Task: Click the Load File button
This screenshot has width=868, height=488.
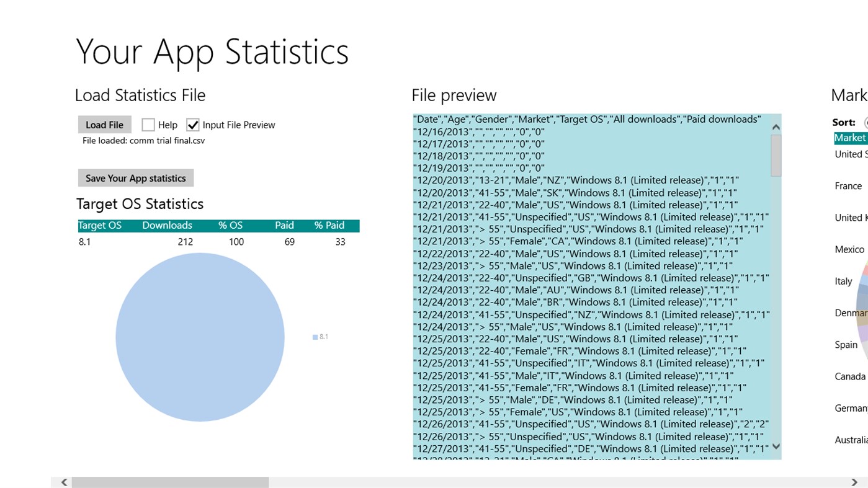Action: 104,125
